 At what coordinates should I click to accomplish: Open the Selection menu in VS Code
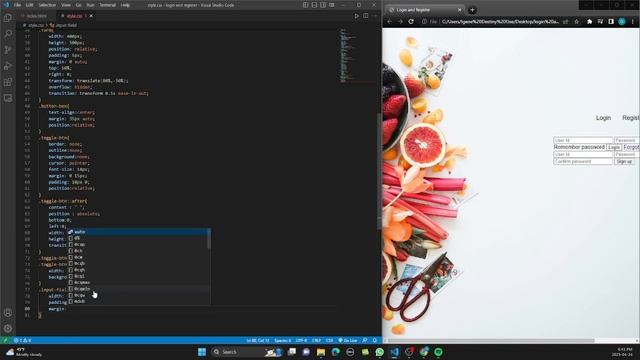(x=47, y=5)
